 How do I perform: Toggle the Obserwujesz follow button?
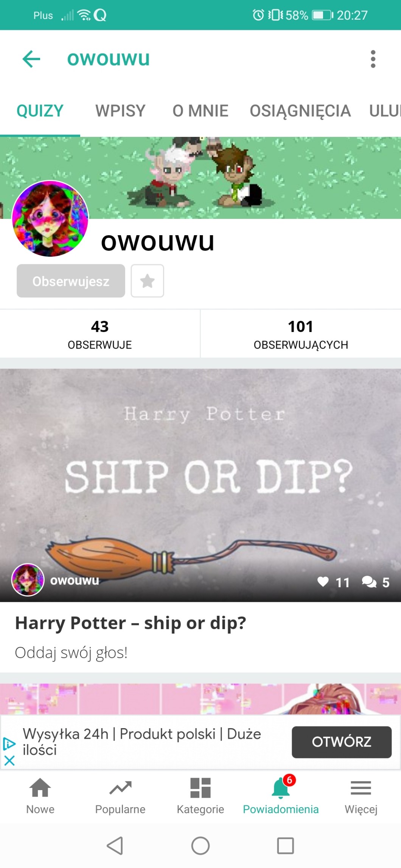click(71, 281)
